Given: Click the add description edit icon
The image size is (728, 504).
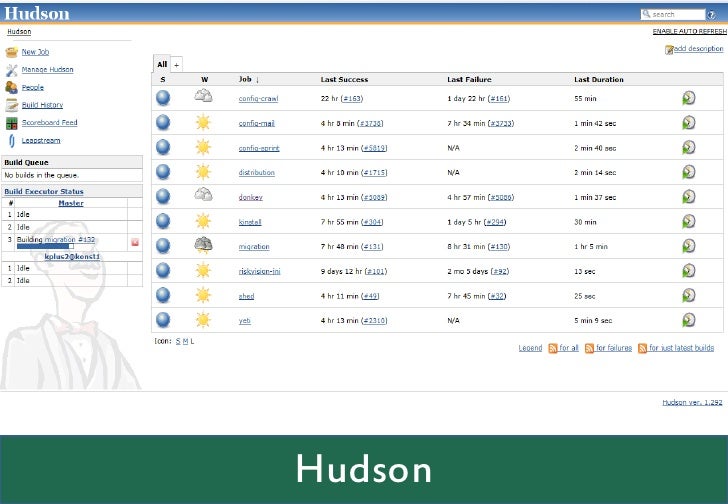Looking at the screenshot, I should click(x=669, y=50).
